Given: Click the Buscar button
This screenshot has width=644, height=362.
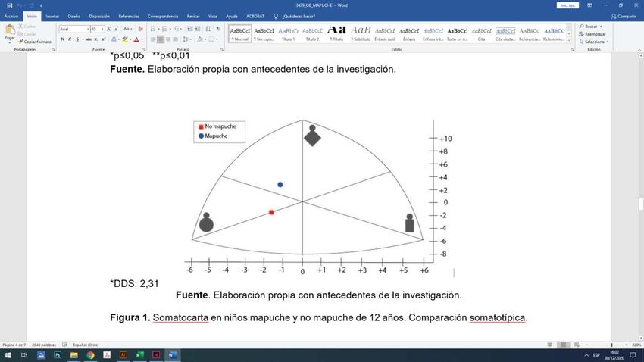Looking at the screenshot, I should pos(590,27).
